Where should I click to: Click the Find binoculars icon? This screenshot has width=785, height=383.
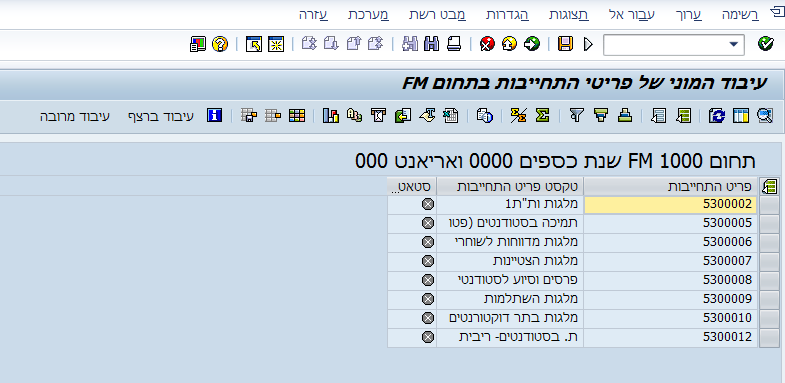pyautogui.click(x=432, y=44)
